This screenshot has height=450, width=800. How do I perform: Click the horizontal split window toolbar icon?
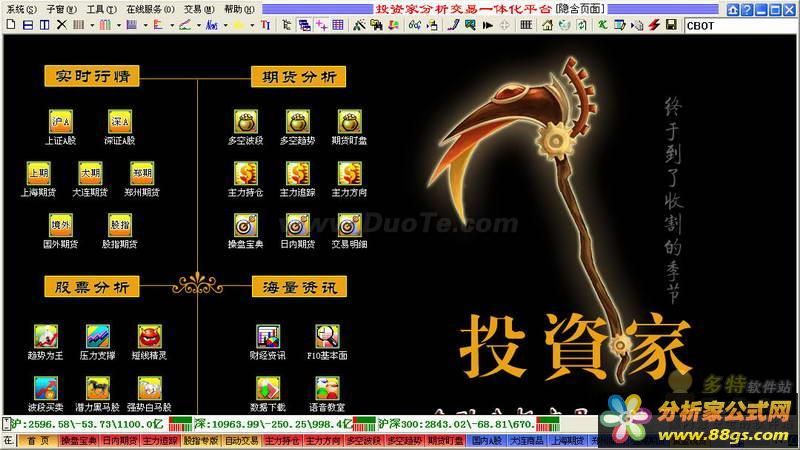tap(28, 24)
